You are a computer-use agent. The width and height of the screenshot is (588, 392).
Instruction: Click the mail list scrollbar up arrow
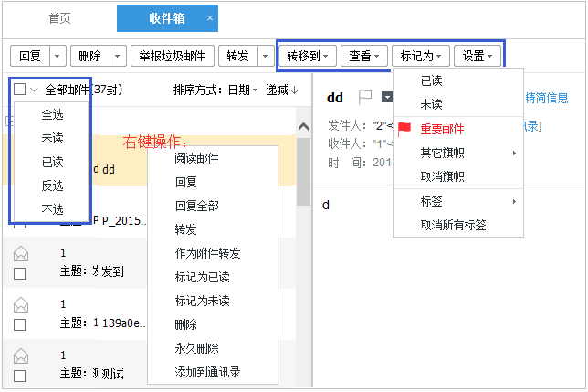point(303,127)
